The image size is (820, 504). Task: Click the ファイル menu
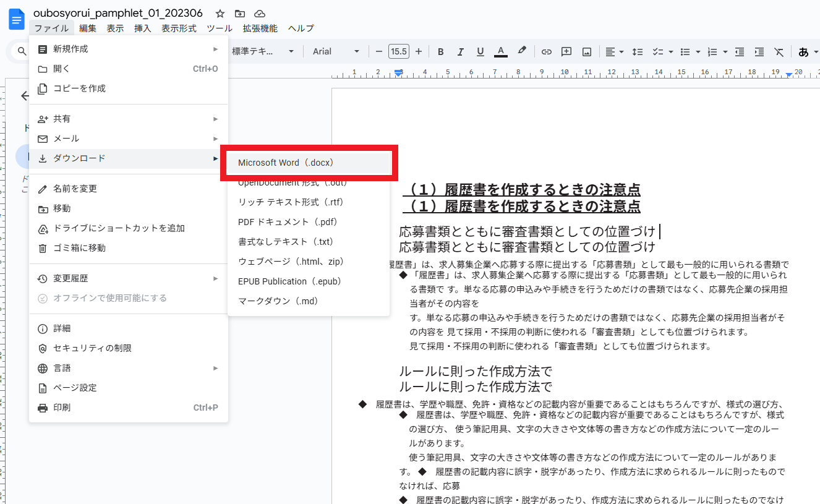pyautogui.click(x=51, y=28)
